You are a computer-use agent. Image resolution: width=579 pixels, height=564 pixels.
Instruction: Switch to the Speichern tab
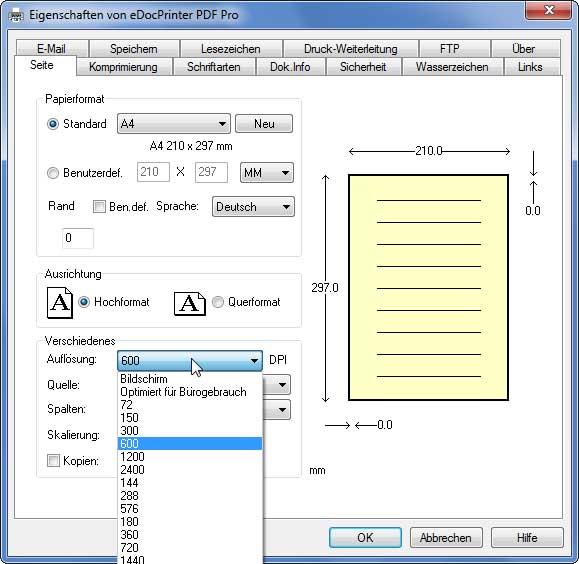[x=134, y=49]
